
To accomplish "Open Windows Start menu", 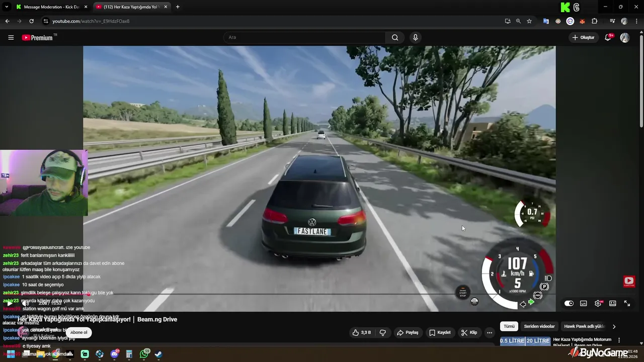I will click(x=11, y=354).
